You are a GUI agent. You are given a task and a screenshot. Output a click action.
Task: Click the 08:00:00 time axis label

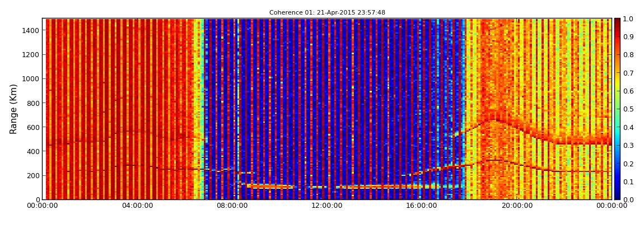(x=232, y=206)
